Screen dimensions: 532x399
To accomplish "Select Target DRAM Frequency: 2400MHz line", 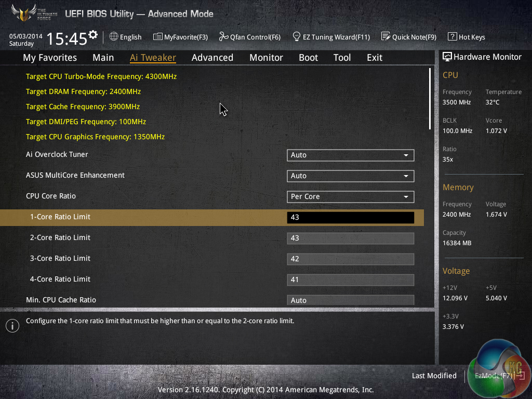I will point(83,91).
